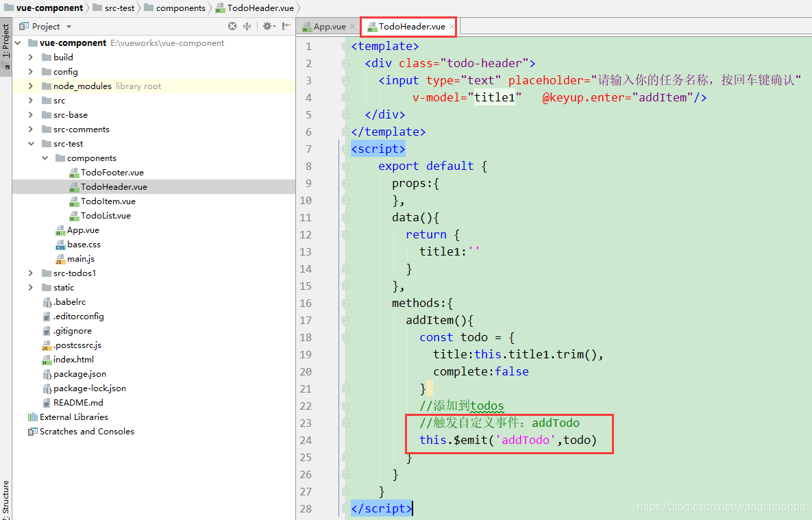Expand the src-todos1 folder
This screenshot has width=812, height=520.
tap(31, 273)
